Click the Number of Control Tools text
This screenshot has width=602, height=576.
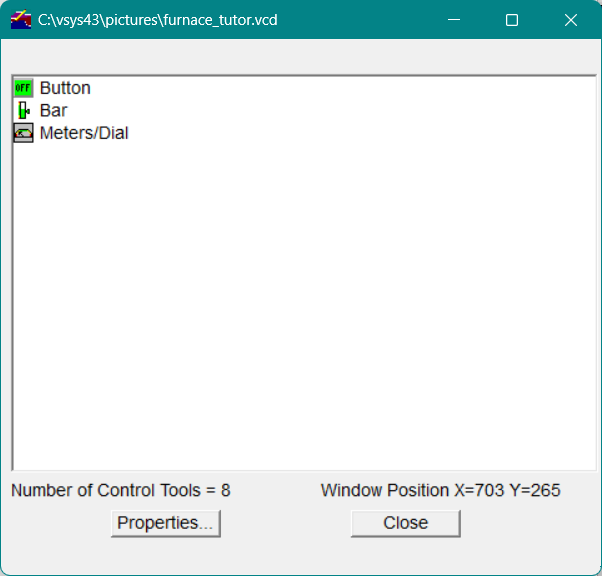[120, 490]
